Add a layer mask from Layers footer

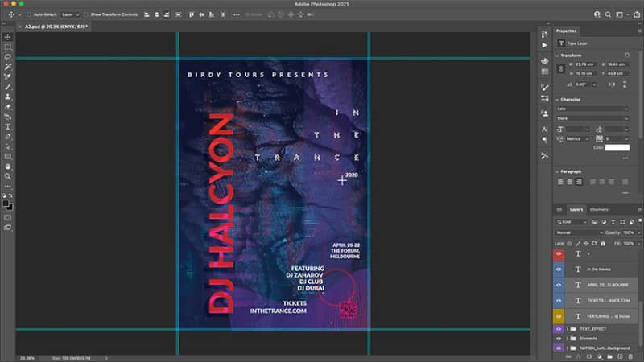click(x=589, y=357)
